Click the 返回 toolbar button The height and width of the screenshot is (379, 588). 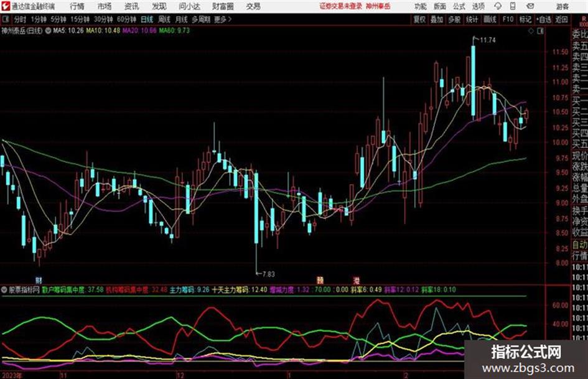[x=561, y=19]
